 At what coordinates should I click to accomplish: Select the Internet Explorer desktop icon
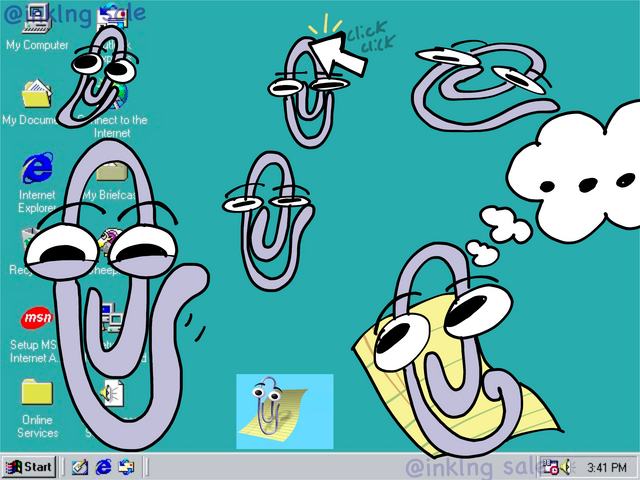click(x=37, y=168)
